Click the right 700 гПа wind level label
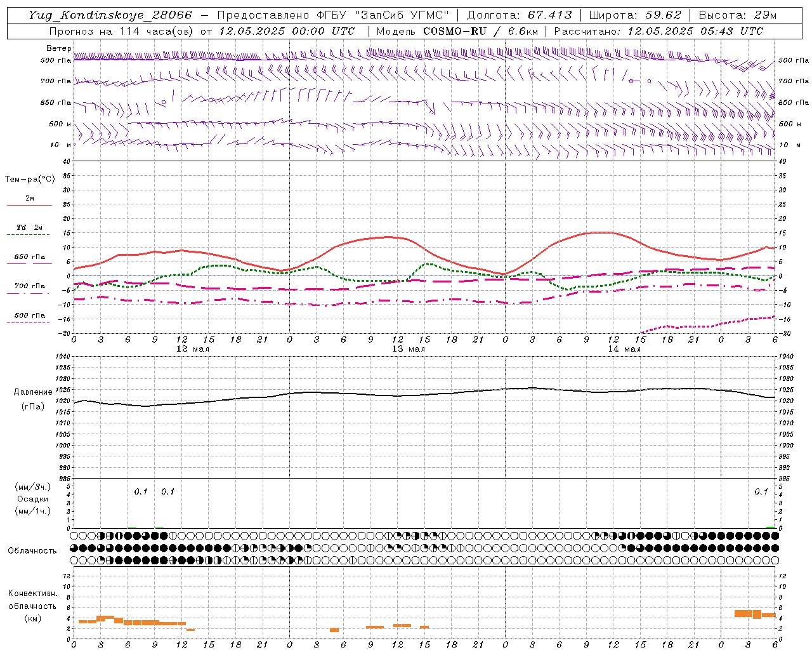Viewport: 812px width, 650px height. tap(794, 81)
